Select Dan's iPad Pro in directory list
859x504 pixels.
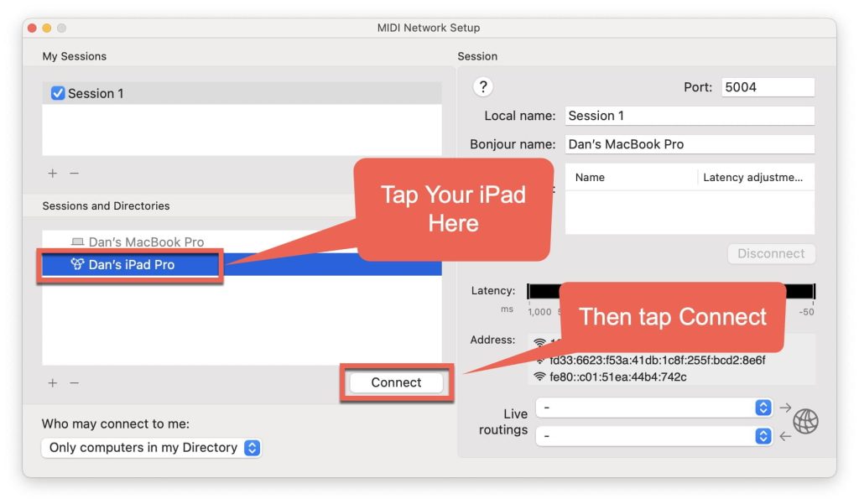pos(132,265)
